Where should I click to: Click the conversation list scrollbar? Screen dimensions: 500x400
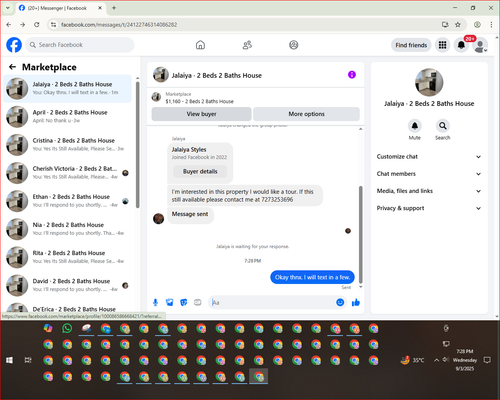point(137,144)
